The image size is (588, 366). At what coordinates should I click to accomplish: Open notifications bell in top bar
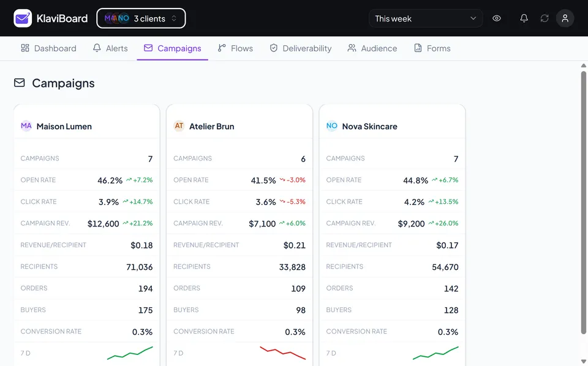pos(524,18)
